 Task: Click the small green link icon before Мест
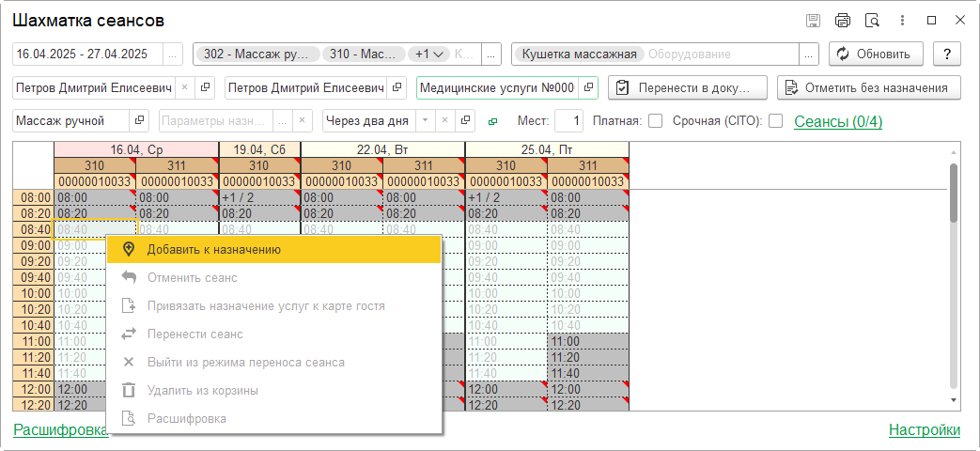(493, 121)
